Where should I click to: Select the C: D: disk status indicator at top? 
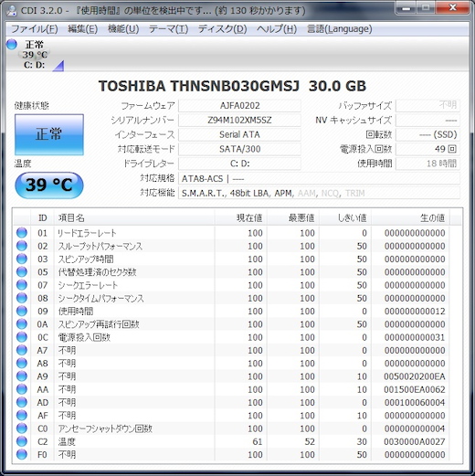point(35,55)
